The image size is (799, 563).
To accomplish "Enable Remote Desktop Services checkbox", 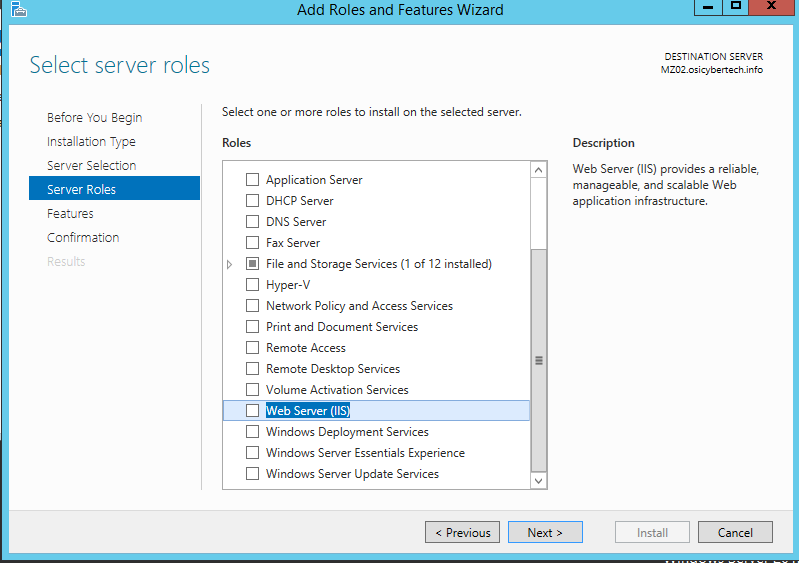I will [252, 368].
